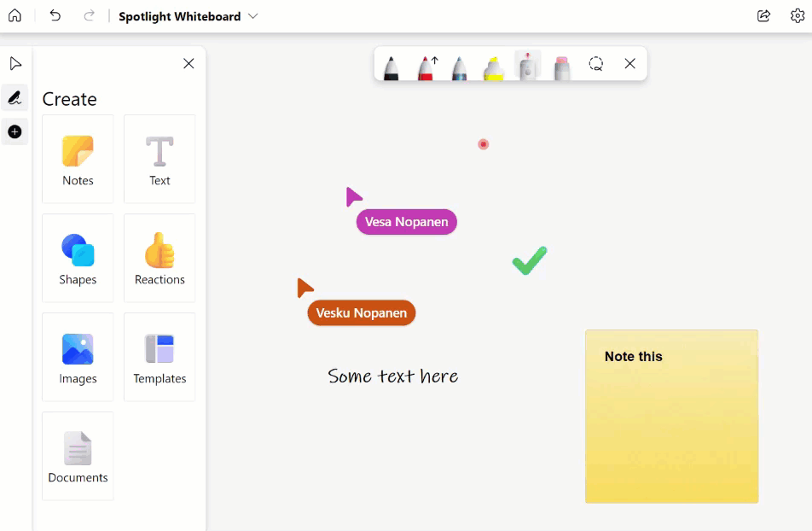Go to the Home screen
Image resolution: width=812 pixels, height=531 pixels.
15,16
